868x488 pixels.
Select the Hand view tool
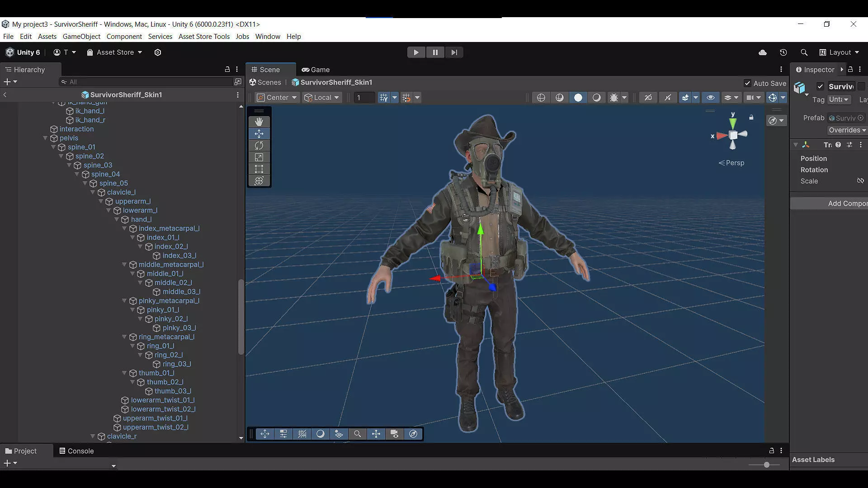click(x=259, y=122)
